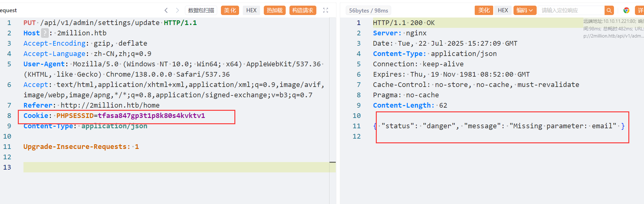The height and width of the screenshot is (204, 644).
Task: Click the orange search magnifier icon
Action: click(x=609, y=10)
